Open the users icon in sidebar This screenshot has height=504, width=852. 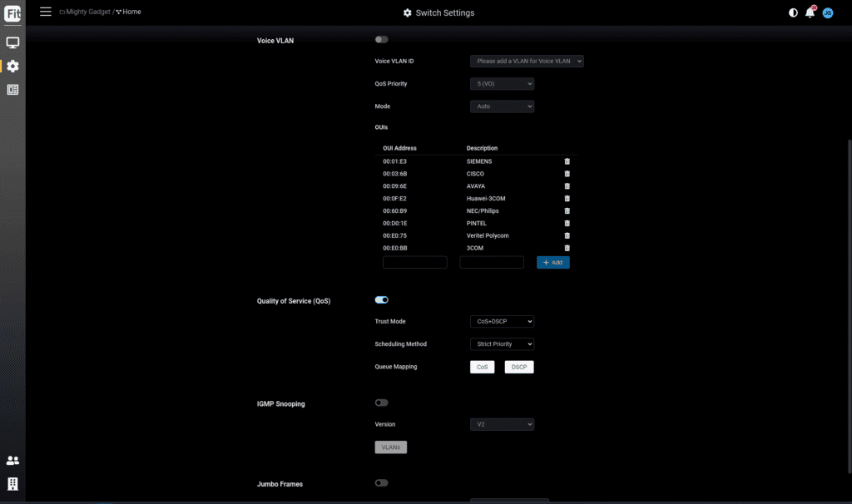[12, 460]
